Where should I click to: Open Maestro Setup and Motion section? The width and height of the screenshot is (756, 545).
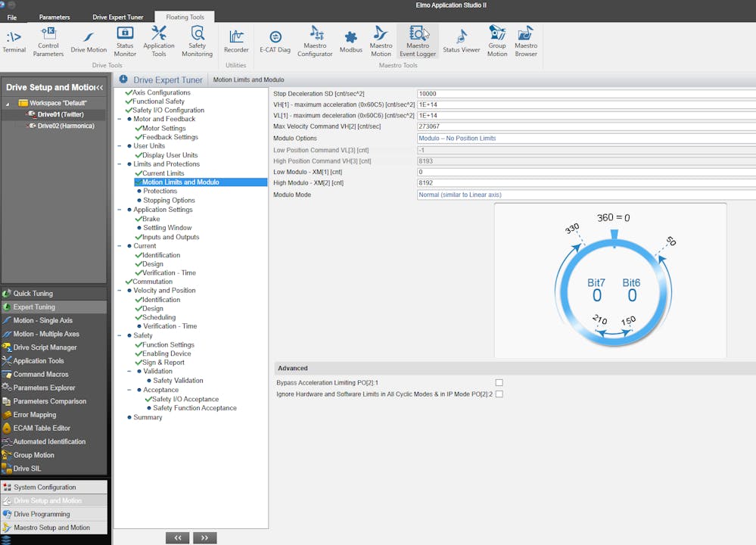point(54,528)
